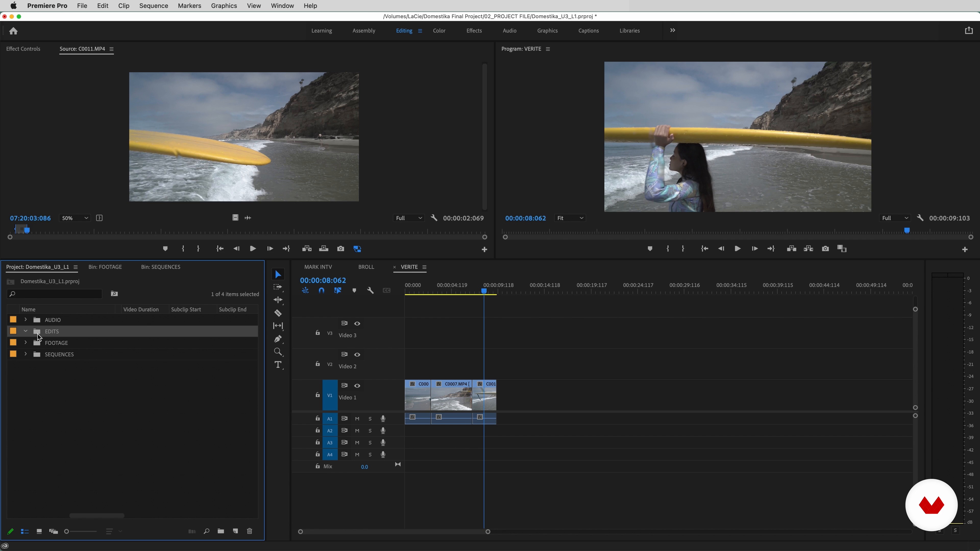
Task: Toggle Snap in timeline
Action: [322, 291]
